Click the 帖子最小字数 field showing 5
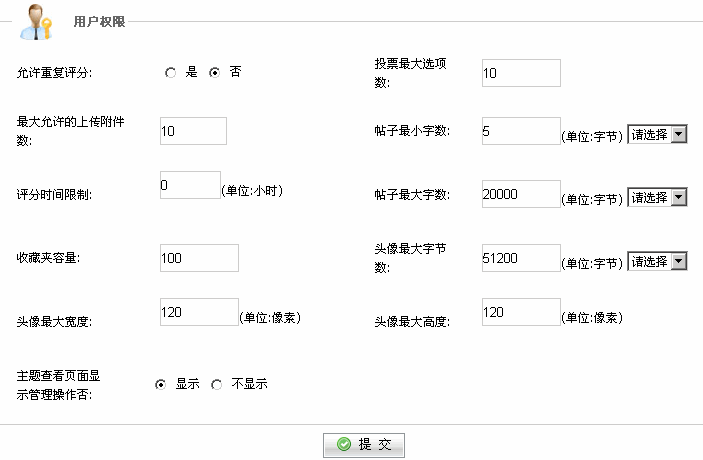This screenshot has height=460, width=703. pyautogui.click(x=521, y=131)
